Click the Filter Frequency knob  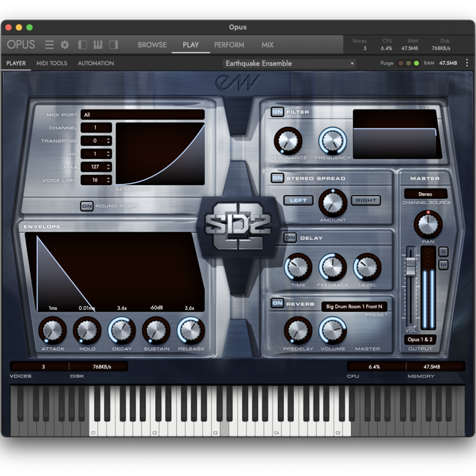pos(333,141)
